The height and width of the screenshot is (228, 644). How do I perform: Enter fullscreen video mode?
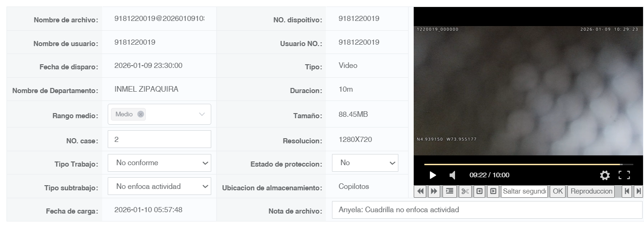pyautogui.click(x=624, y=175)
